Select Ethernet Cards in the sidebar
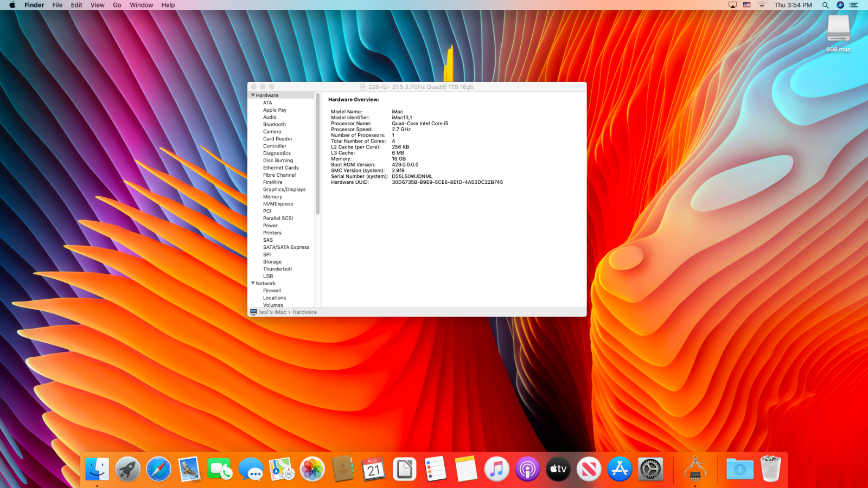The height and width of the screenshot is (488, 868). coord(281,168)
